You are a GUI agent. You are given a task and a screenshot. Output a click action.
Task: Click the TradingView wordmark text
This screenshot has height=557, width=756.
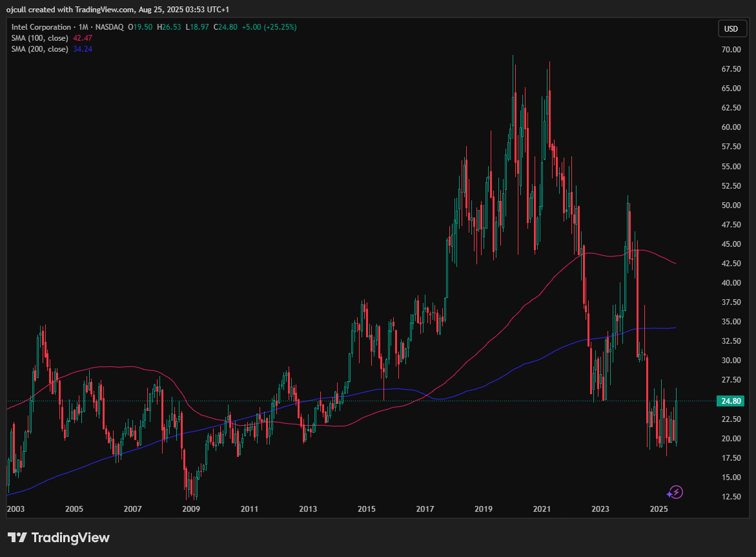(x=70, y=537)
